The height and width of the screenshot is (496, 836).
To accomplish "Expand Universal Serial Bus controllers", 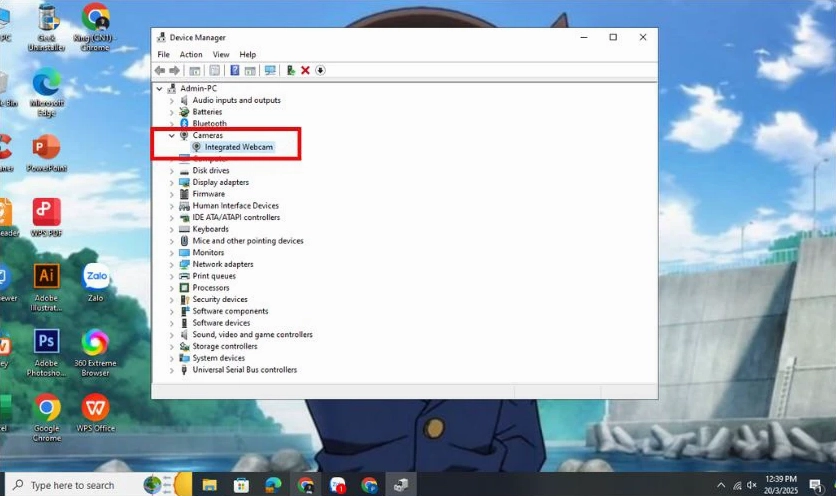I will click(x=172, y=370).
